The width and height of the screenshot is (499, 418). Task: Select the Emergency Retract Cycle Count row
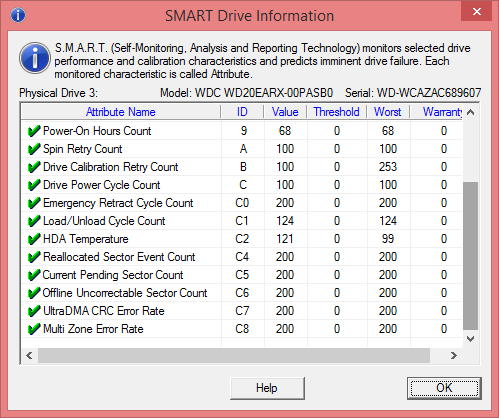click(x=242, y=203)
